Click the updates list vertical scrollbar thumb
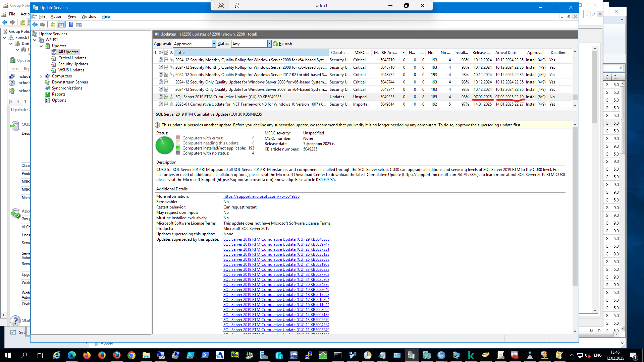This screenshot has height=362, width=644. [575, 97]
